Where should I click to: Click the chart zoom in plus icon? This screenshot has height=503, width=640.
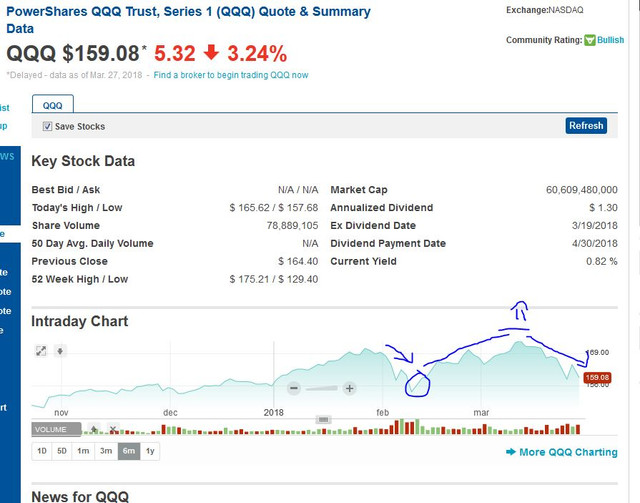tap(349, 388)
